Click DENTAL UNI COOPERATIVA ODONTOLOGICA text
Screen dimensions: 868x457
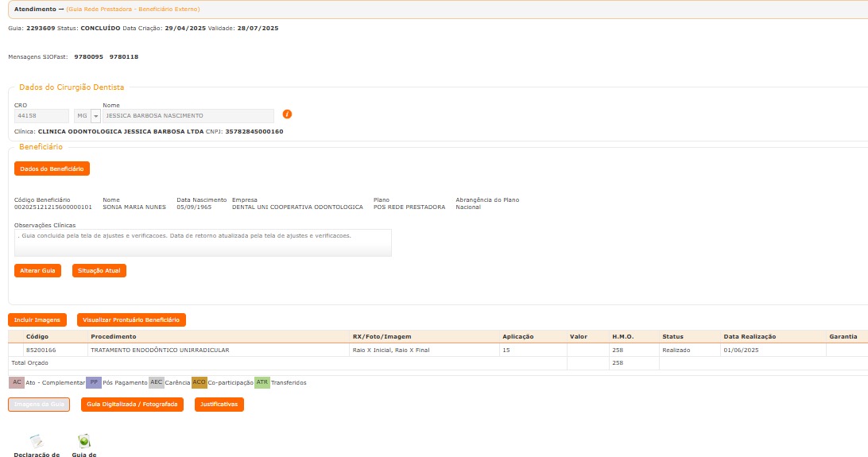(298, 207)
